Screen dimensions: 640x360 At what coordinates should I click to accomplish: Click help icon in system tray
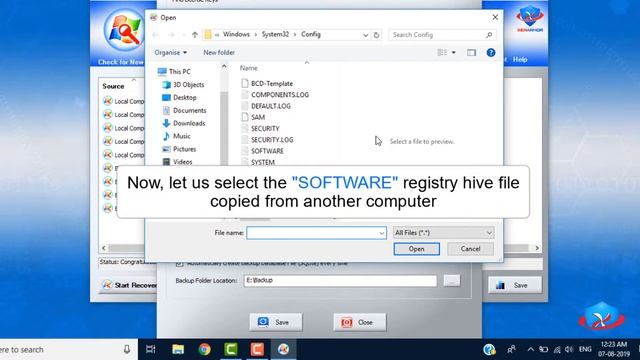click(x=489, y=349)
